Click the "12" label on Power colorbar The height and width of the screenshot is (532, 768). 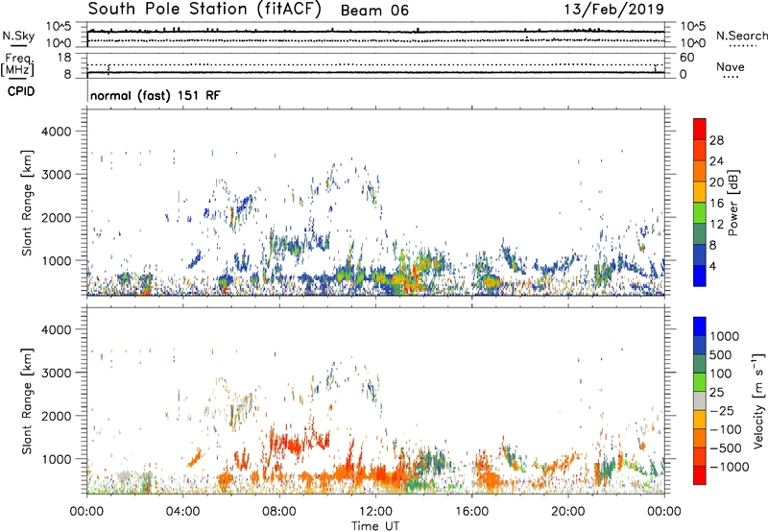click(716, 225)
